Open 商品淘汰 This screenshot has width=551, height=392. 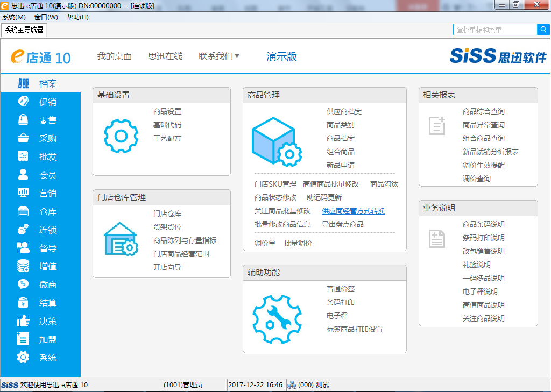384,184
